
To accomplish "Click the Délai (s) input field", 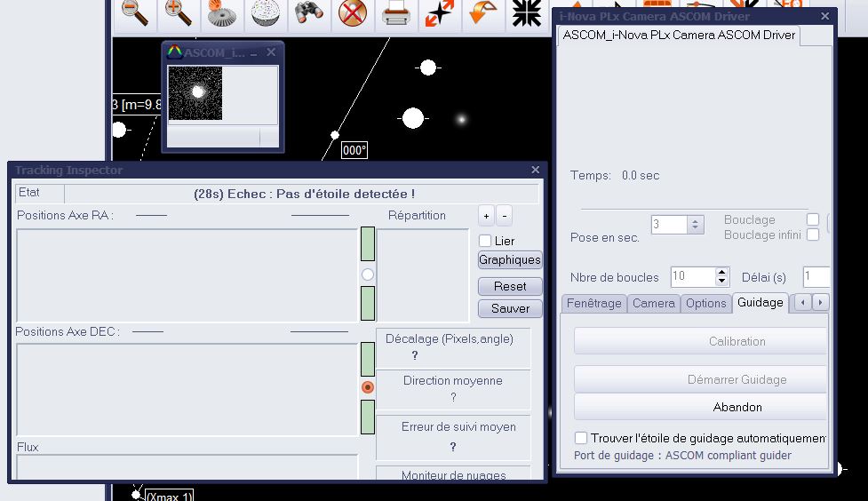I will pos(816,276).
